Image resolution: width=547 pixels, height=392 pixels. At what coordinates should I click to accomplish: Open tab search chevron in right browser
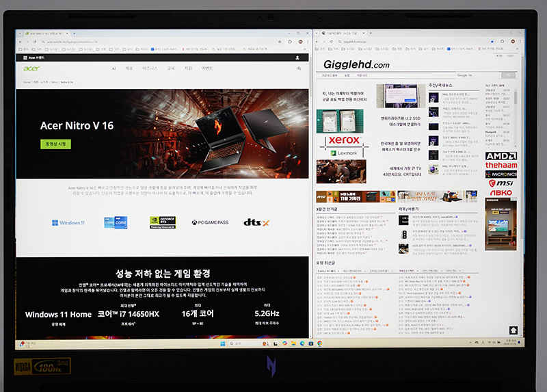click(x=317, y=33)
